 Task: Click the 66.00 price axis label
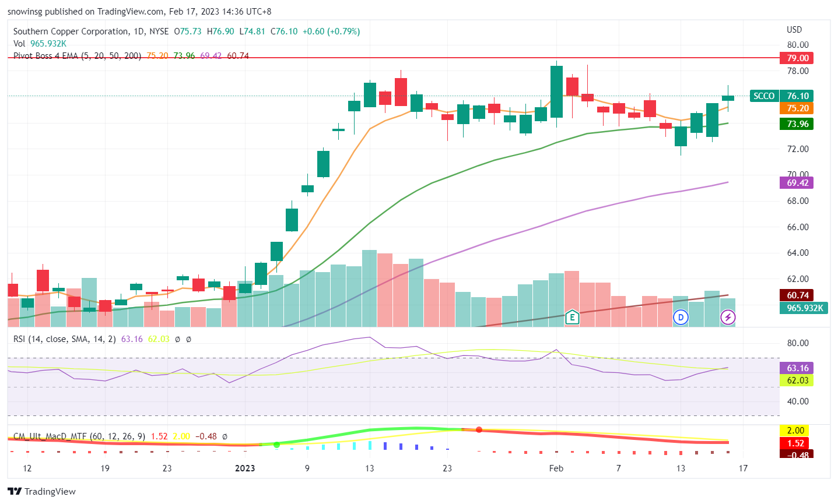click(x=797, y=227)
